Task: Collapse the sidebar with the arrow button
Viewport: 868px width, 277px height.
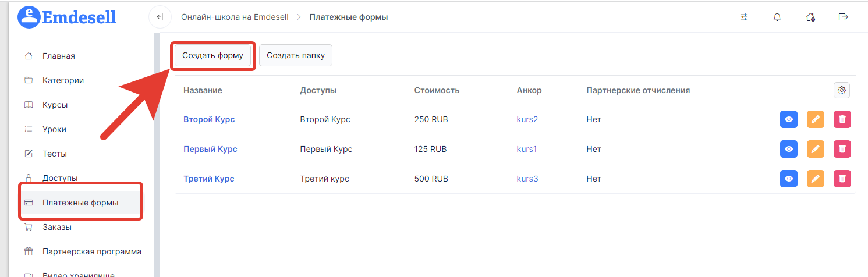Action: (x=160, y=17)
